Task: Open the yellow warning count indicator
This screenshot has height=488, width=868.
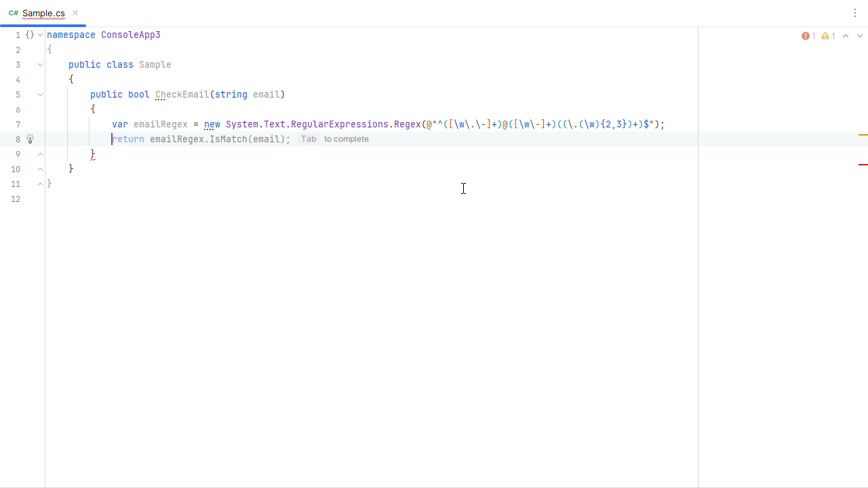Action: click(x=828, y=36)
